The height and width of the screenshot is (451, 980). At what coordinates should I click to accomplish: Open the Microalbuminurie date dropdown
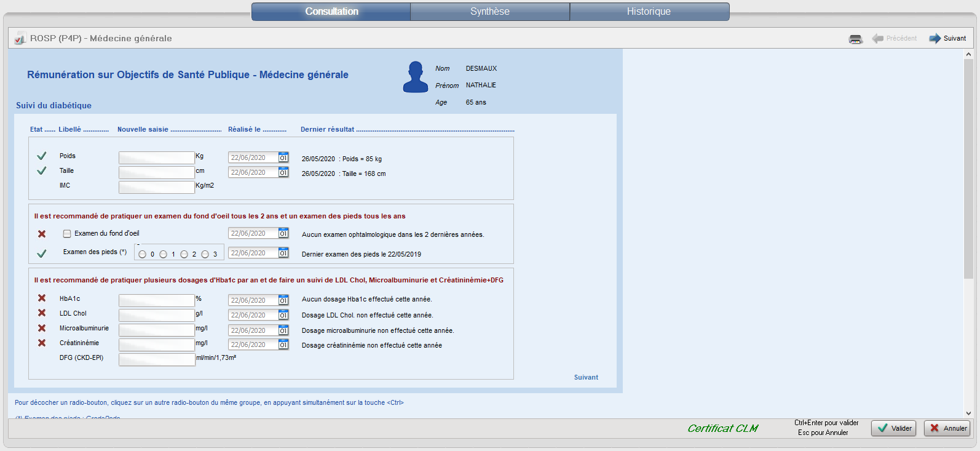(x=283, y=330)
